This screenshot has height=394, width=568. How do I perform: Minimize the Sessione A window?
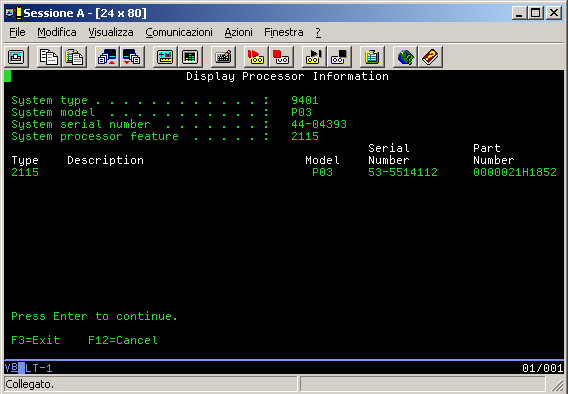[x=519, y=13]
